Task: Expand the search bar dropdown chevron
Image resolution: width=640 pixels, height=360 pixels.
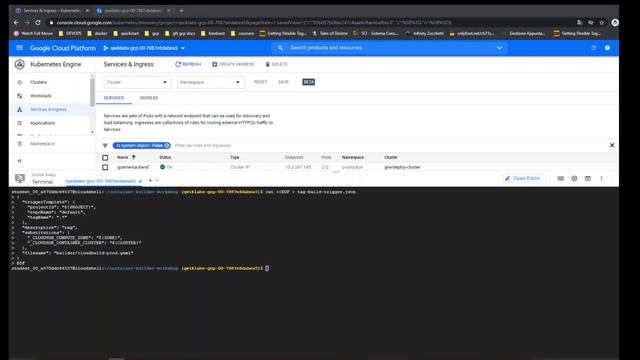Action: tap(499, 48)
